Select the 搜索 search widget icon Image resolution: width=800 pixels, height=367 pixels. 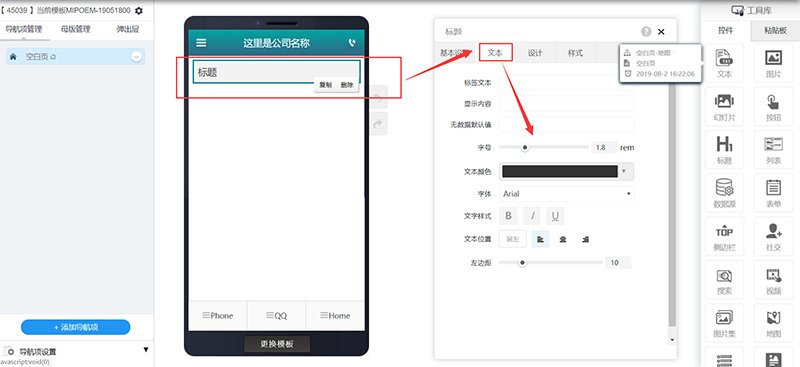coord(724,280)
